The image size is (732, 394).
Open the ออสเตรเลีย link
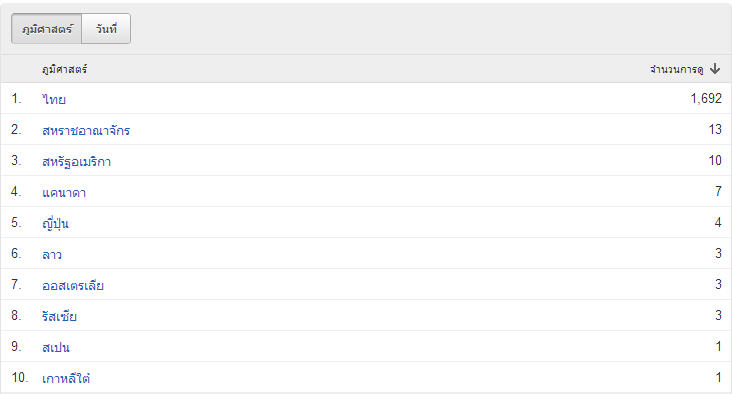(x=73, y=285)
